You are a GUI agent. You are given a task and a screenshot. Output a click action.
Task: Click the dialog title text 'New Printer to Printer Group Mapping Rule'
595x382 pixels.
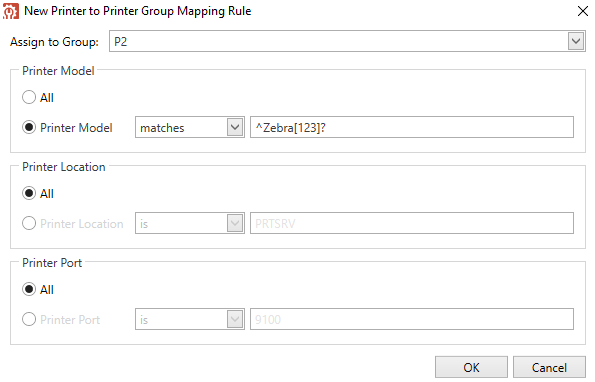click(137, 11)
